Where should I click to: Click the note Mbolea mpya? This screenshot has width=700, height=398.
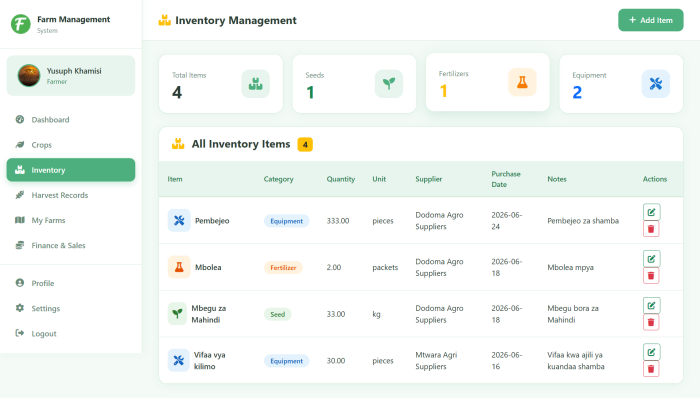[571, 267]
